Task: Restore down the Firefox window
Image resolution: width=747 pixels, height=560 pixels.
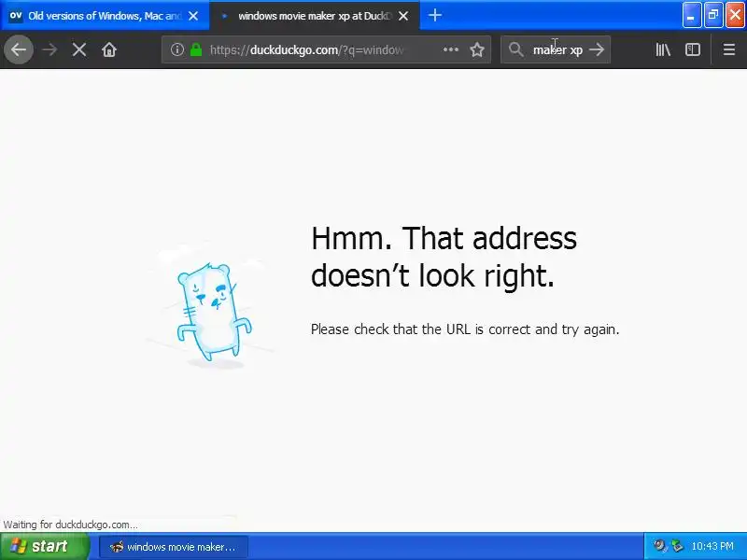Action: (x=713, y=15)
